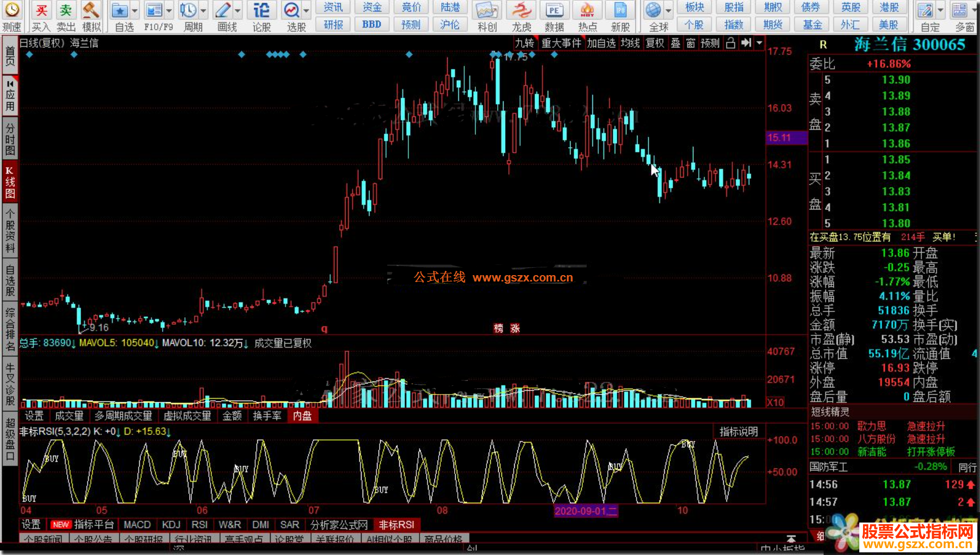
Task: Expand the F10/F9 dropdown arrow
Action: 169,10
